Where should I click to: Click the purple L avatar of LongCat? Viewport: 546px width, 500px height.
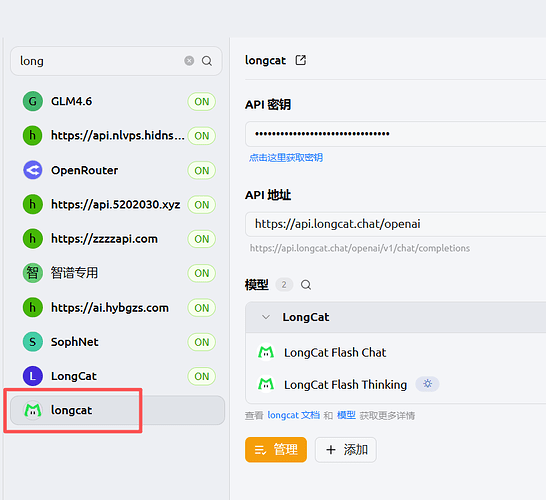coord(33,376)
